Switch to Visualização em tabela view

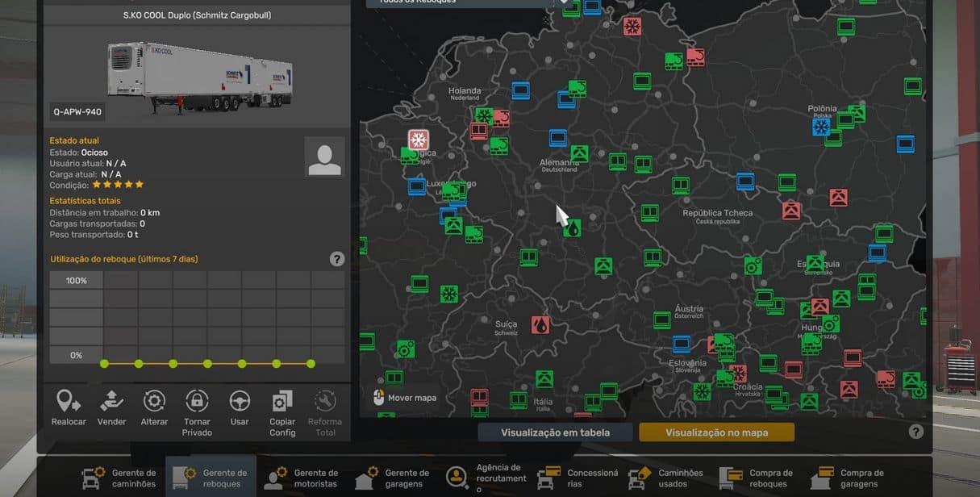click(x=555, y=432)
